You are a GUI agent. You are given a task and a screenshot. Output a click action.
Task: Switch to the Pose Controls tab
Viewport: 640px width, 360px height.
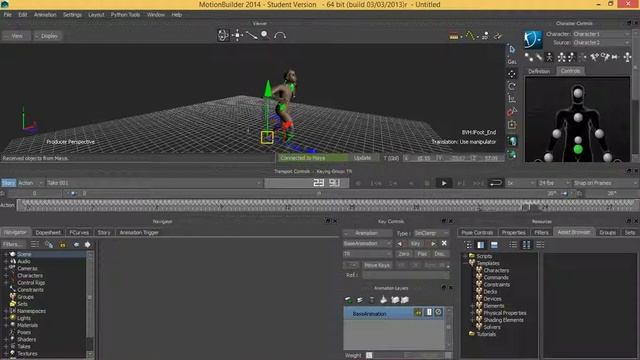coord(477,232)
